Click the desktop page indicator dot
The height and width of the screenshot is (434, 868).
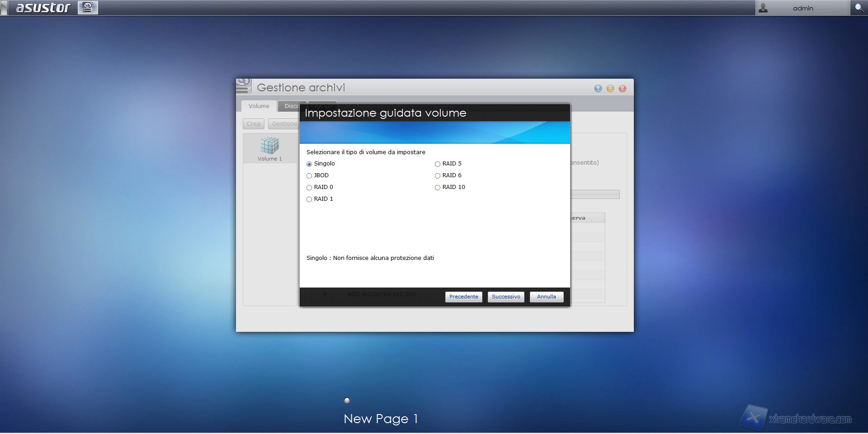[347, 400]
